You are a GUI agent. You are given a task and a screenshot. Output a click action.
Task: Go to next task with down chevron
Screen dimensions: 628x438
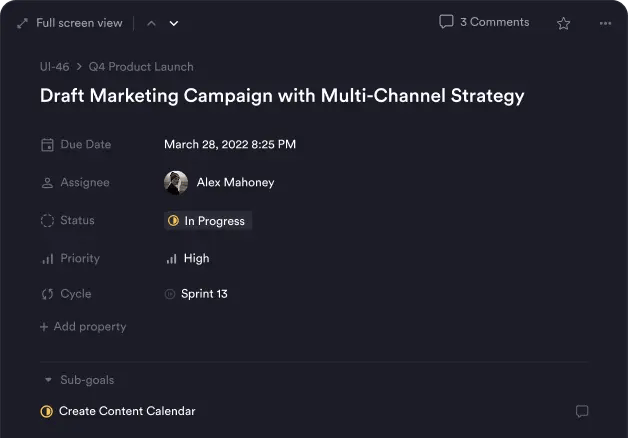[174, 23]
